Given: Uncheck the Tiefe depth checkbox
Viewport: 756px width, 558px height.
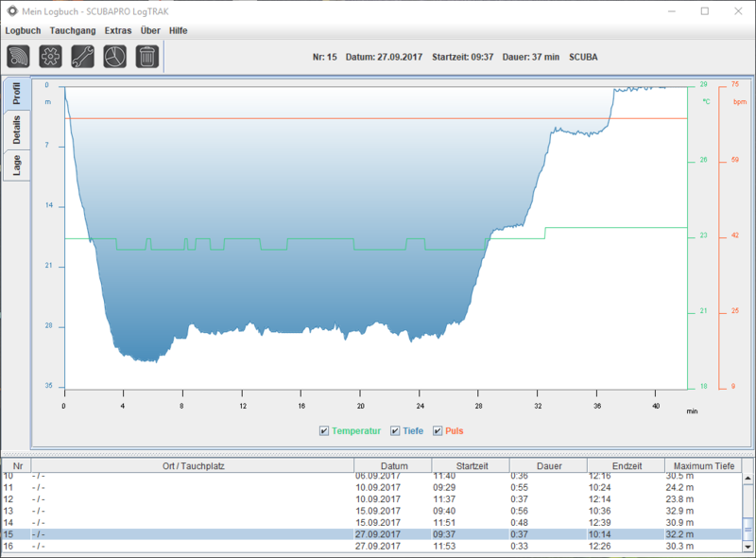Looking at the screenshot, I should [395, 431].
